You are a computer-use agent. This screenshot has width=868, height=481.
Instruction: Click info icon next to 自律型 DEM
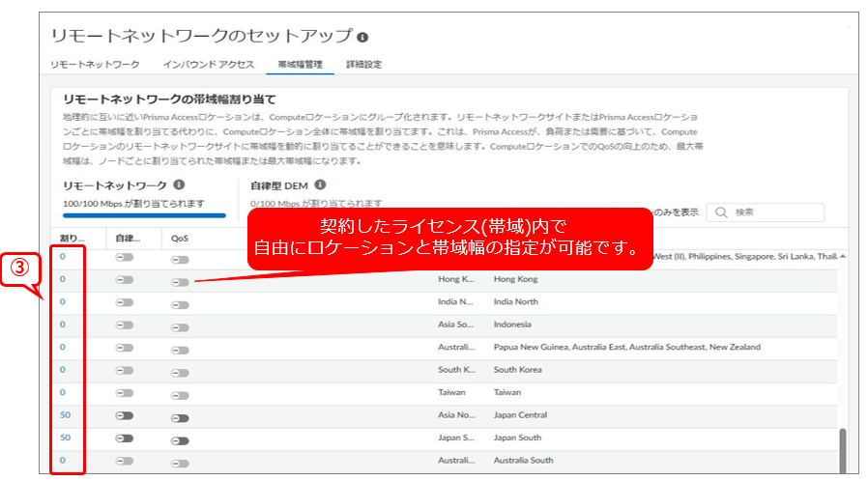coord(320,184)
